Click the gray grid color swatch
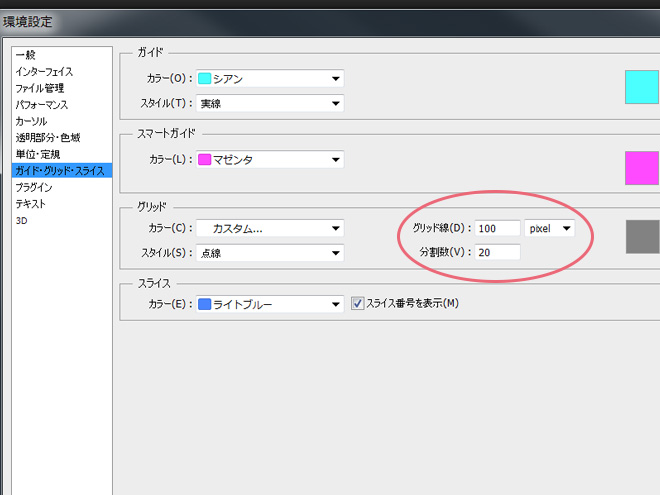Image resolution: width=660 pixels, height=495 pixels. pyautogui.click(x=641, y=236)
